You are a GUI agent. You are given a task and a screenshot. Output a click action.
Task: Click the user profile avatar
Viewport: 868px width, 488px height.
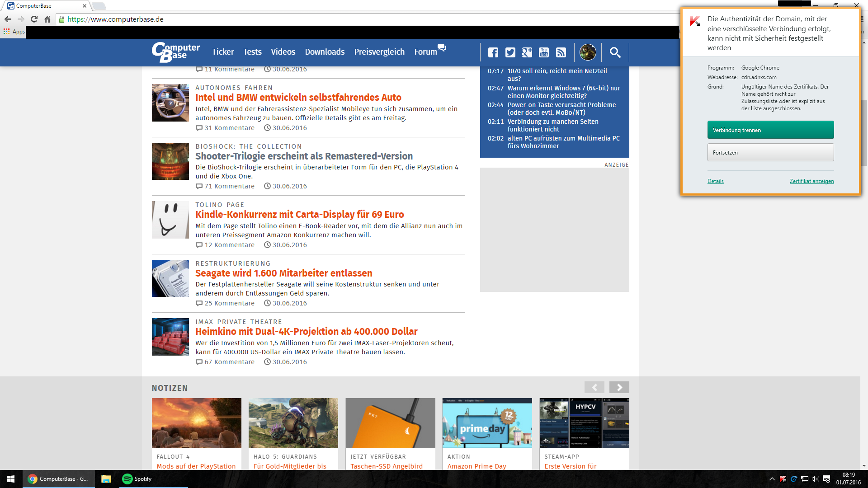[588, 52]
